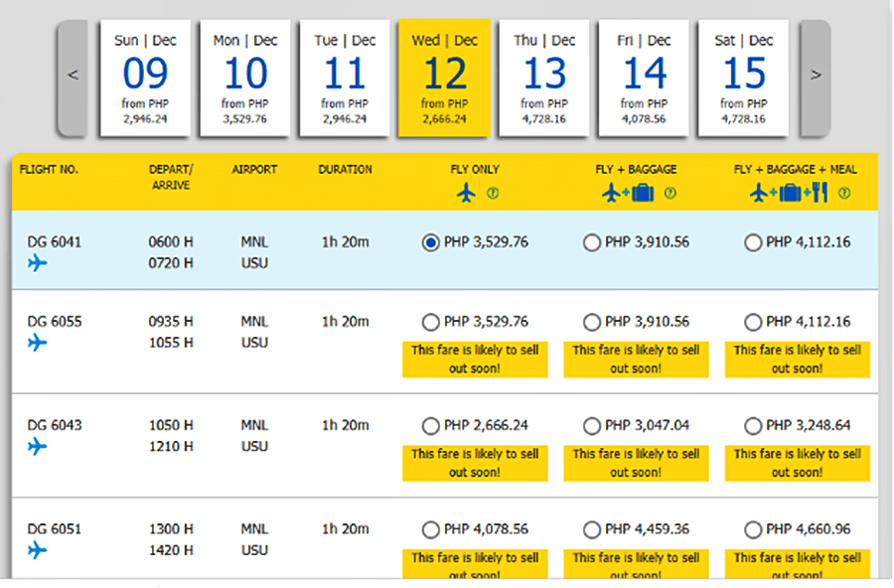Click the airplane icon under DG 6051
The width and height of the screenshot is (894, 588).
pos(38,549)
